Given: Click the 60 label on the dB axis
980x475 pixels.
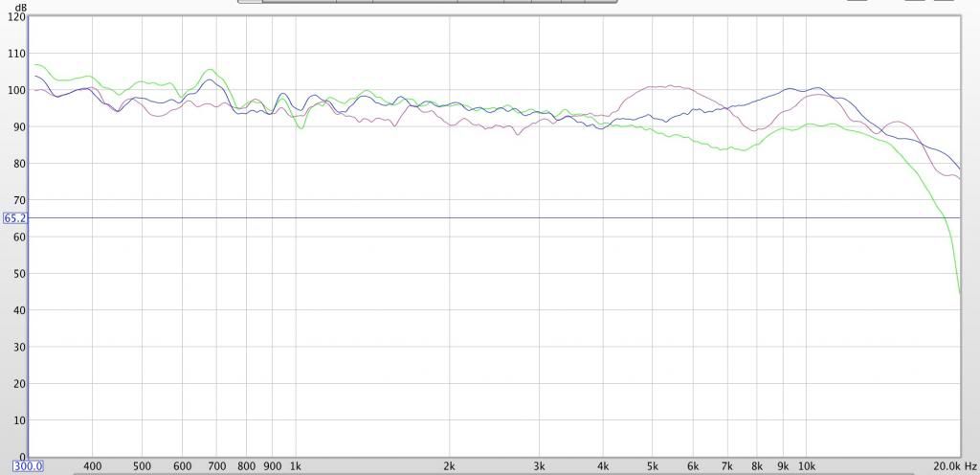Looking at the screenshot, I should point(21,237).
